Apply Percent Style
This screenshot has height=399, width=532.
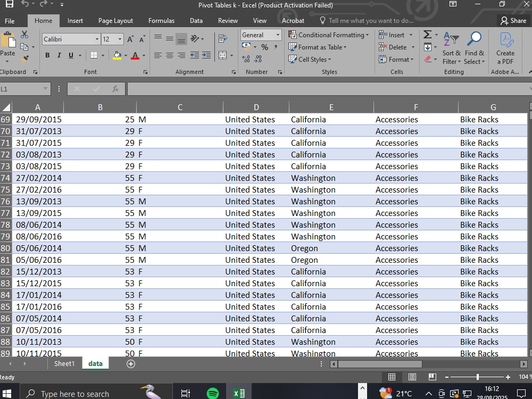[264, 47]
